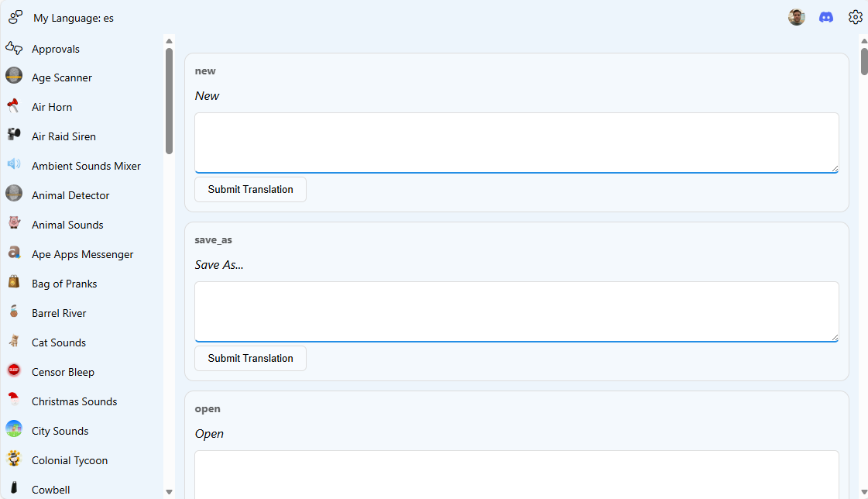
Task: Click the 'Open' translation text field
Action: point(516,474)
